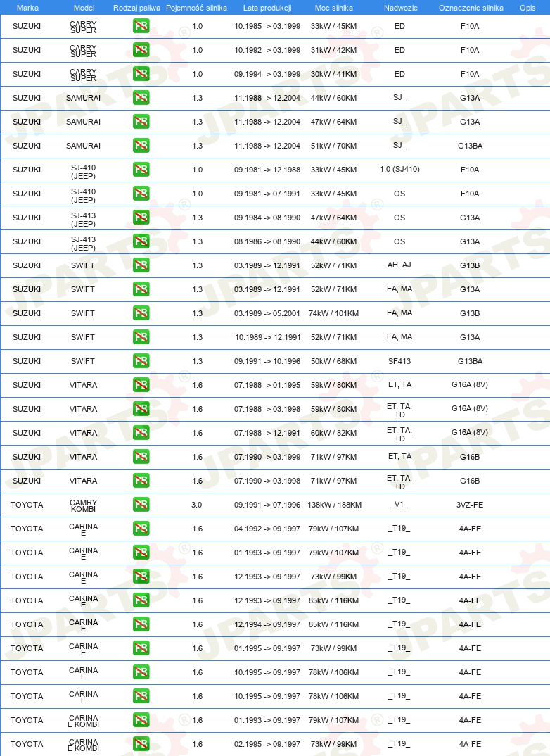550x756 pixels.
Task: Select the 10.1985 -> 03.1999 production years cell
Action: [267, 26]
